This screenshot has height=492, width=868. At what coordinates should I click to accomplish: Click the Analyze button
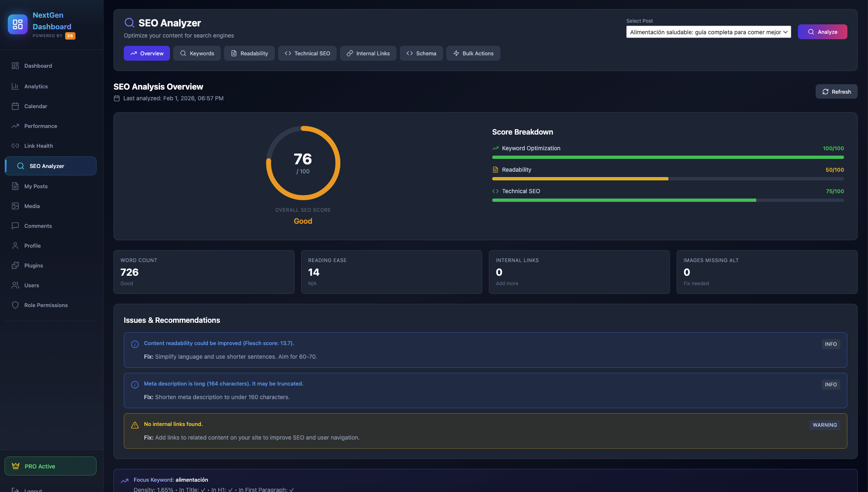tap(822, 32)
